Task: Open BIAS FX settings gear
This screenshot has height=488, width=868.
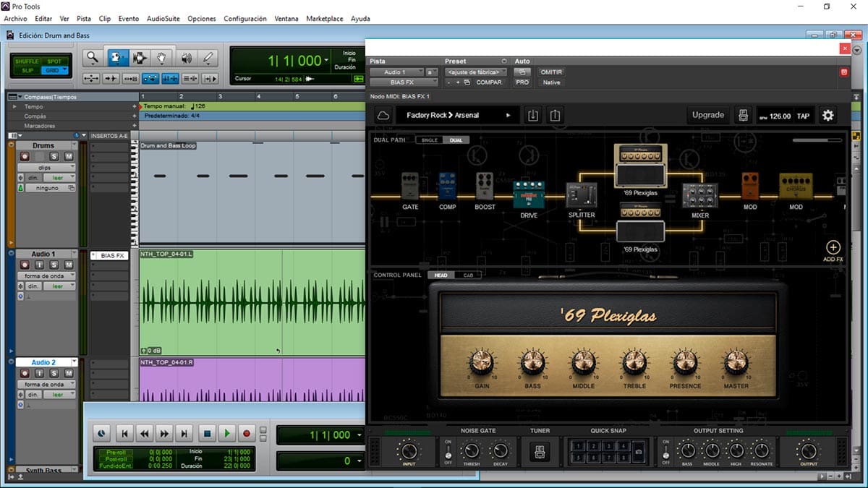Action: coord(828,115)
